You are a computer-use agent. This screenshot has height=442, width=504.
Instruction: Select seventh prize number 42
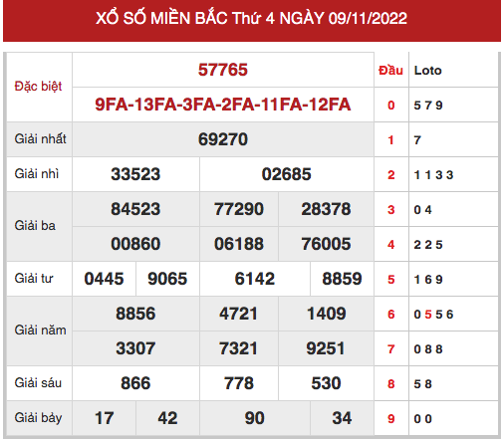pyautogui.click(x=167, y=418)
